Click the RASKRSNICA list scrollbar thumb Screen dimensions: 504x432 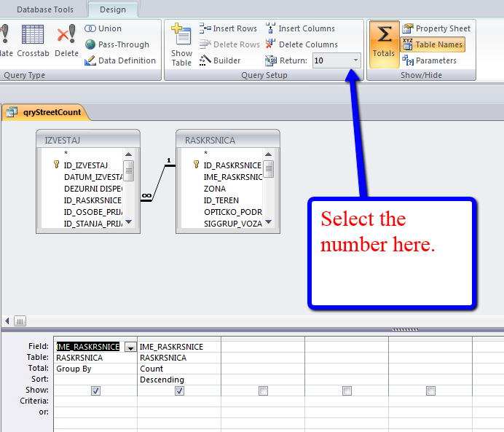269,169
